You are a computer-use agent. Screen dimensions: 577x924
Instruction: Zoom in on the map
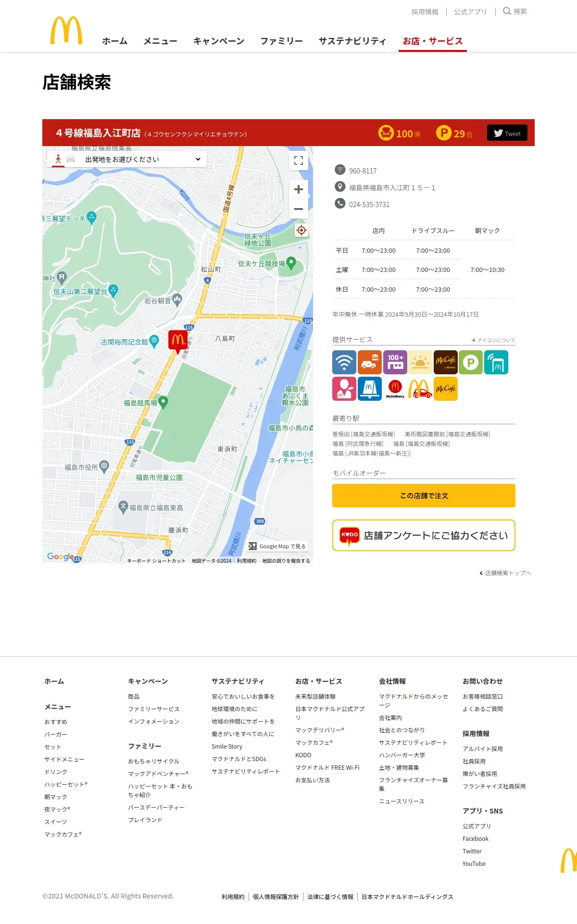[299, 189]
